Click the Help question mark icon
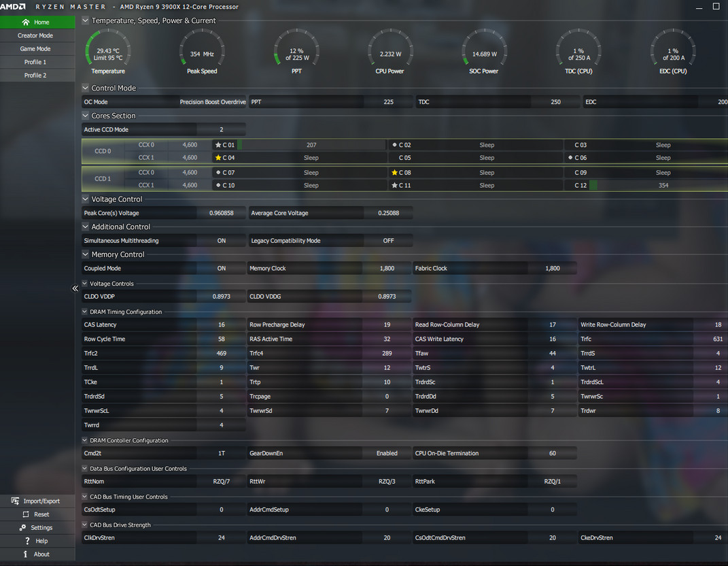The image size is (728, 566). point(27,541)
